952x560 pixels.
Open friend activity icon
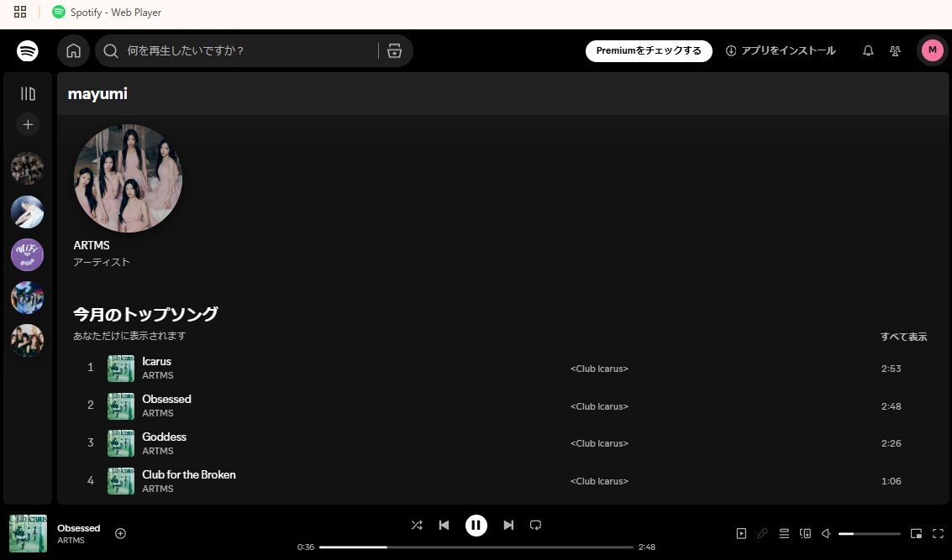click(x=895, y=51)
